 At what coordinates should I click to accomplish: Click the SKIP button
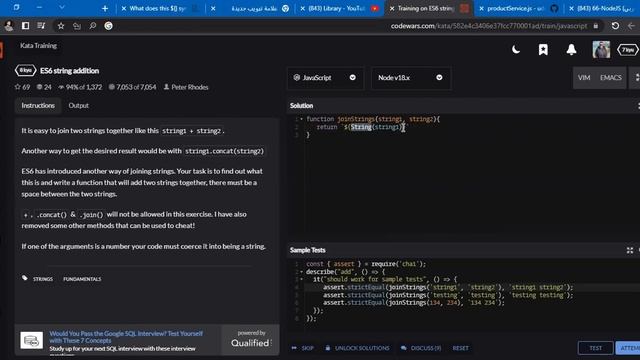pos(302,348)
